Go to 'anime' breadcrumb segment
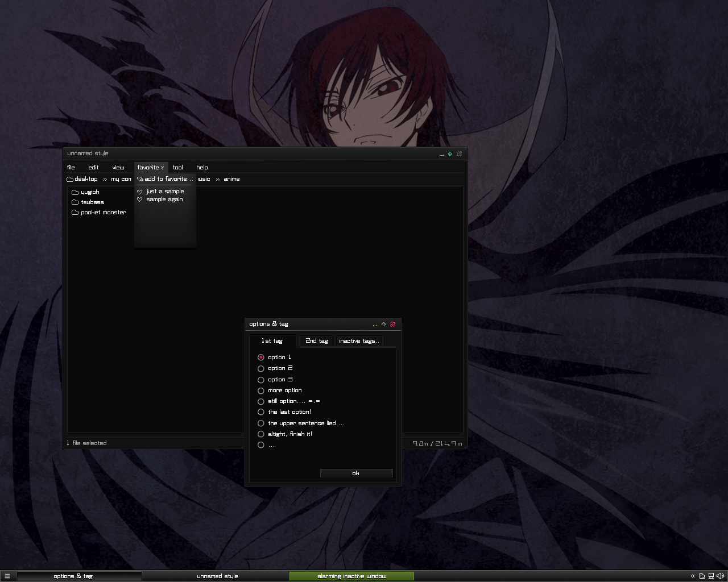The height and width of the screenshot is (582, 728). (231, 179)
